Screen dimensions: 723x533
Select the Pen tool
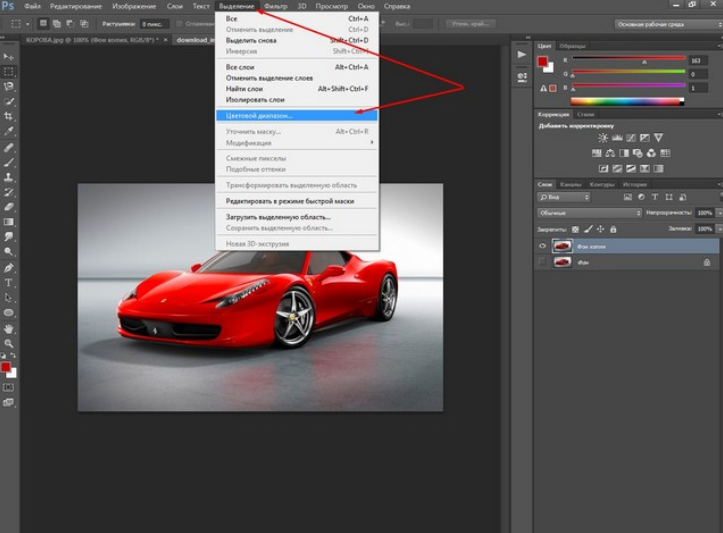click(8, 268)
